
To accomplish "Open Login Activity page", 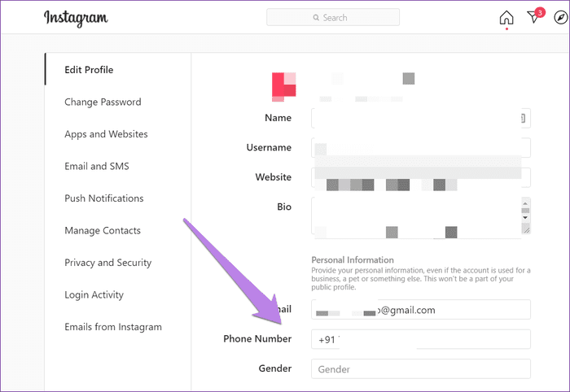I will [x=94, y=294].
